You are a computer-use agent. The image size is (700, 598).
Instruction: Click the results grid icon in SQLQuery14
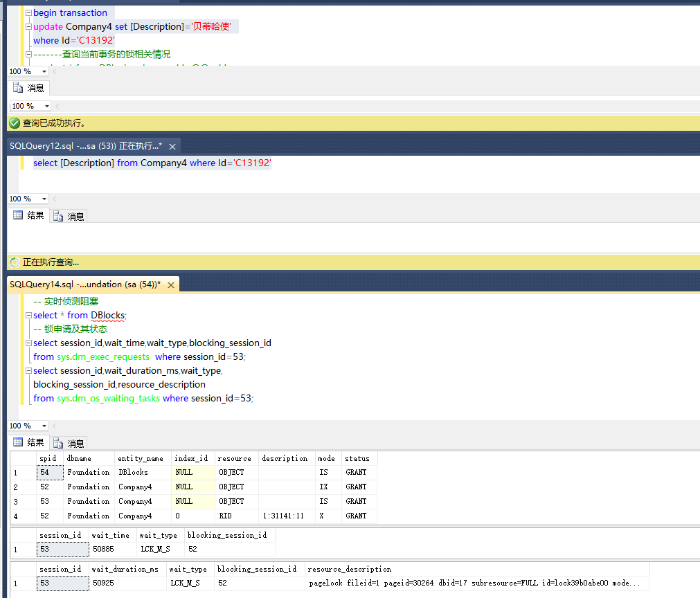pyautogui.click(x=18, y=442)
